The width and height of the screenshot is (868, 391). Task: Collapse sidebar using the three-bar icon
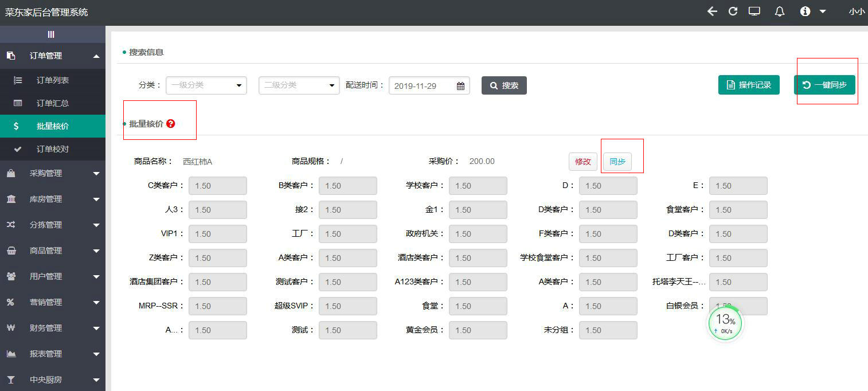tap(51, 34)
